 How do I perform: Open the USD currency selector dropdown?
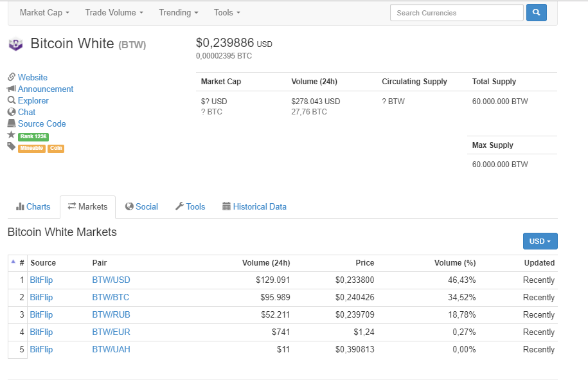tap(540, 241)
